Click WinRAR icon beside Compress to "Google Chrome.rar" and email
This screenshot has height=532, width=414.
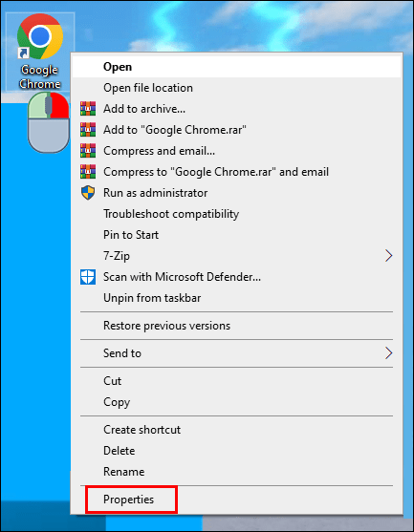(88, 172)
